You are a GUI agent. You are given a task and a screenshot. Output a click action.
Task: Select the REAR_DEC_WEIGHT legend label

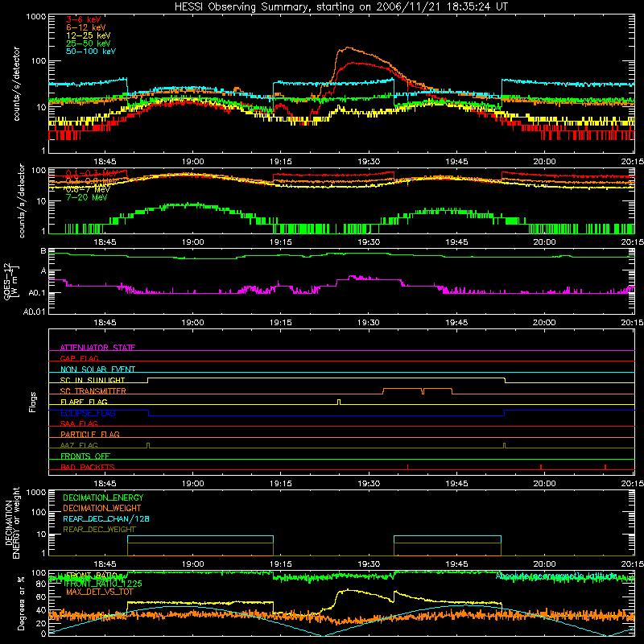coord(99,530)
